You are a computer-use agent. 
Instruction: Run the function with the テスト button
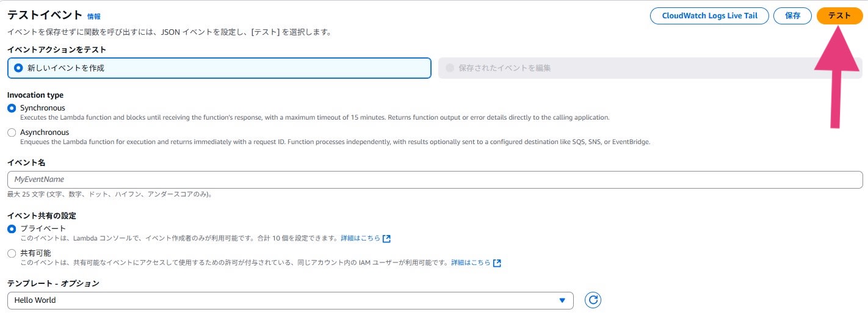click(x=839, y=16)
